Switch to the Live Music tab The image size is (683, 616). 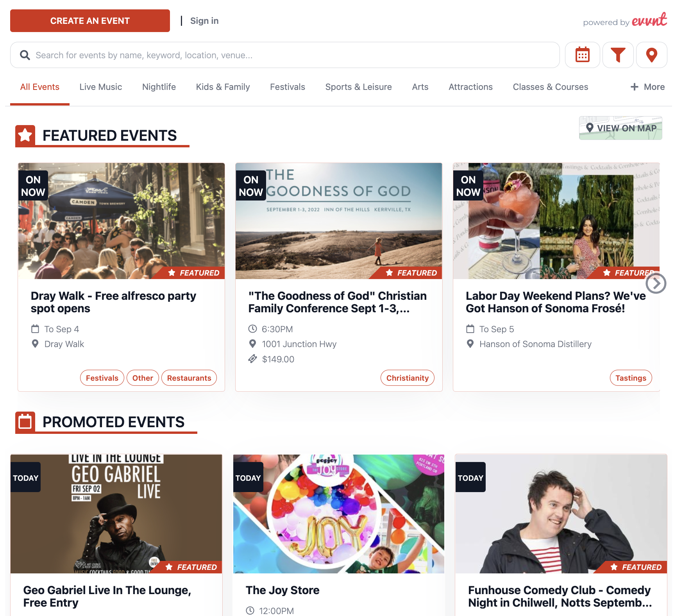[x=101, y=87]
